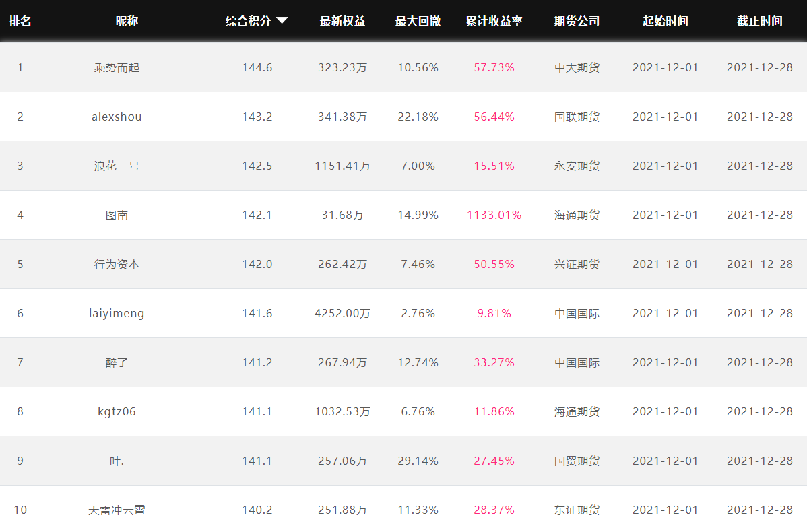This screenshot has height=532, width=807.
Task: Click the score 141.2
Action: (257, 362)
